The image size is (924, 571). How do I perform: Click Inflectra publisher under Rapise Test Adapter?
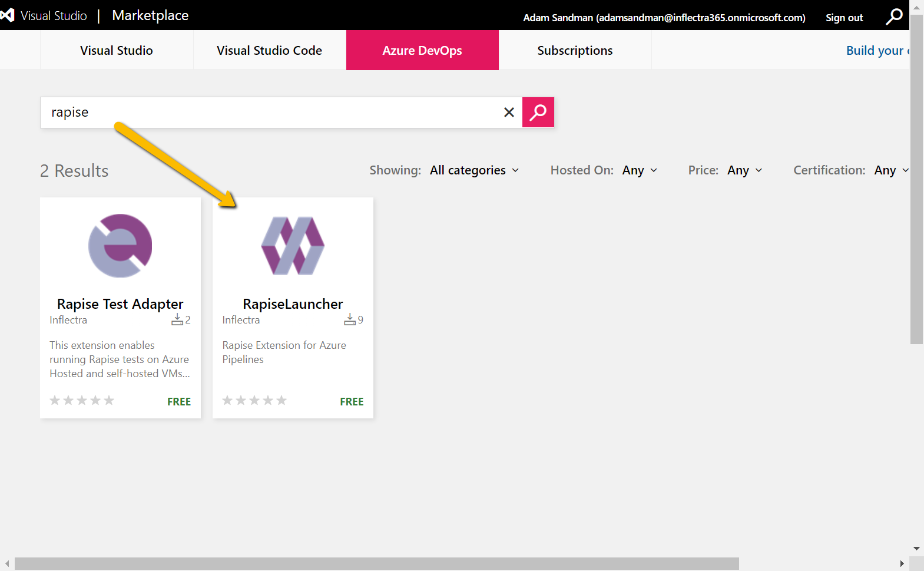click(x=68, y=320)
